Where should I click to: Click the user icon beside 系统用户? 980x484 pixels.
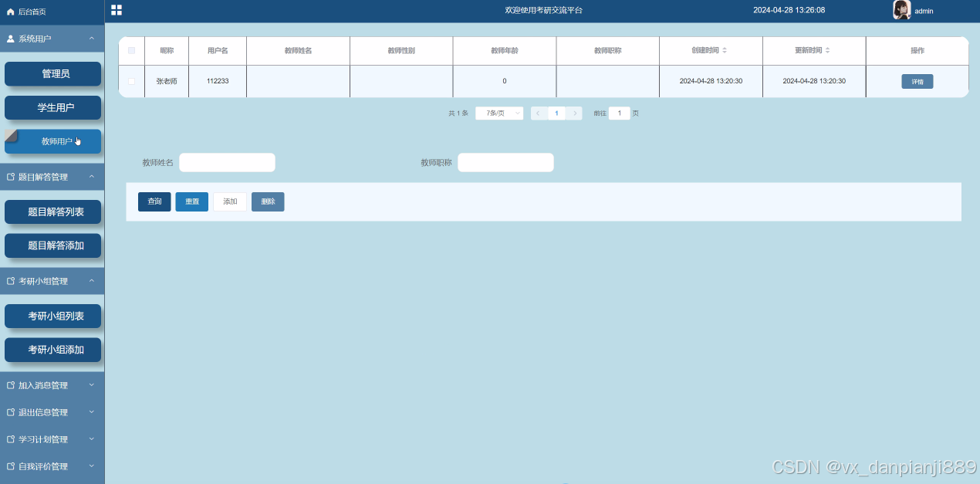click(11, 38)
